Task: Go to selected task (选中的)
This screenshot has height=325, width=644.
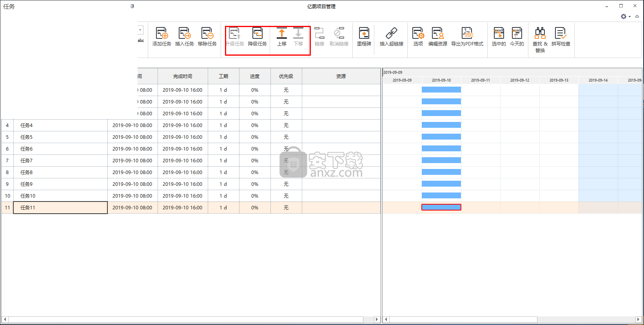Action: coord(499,36)
